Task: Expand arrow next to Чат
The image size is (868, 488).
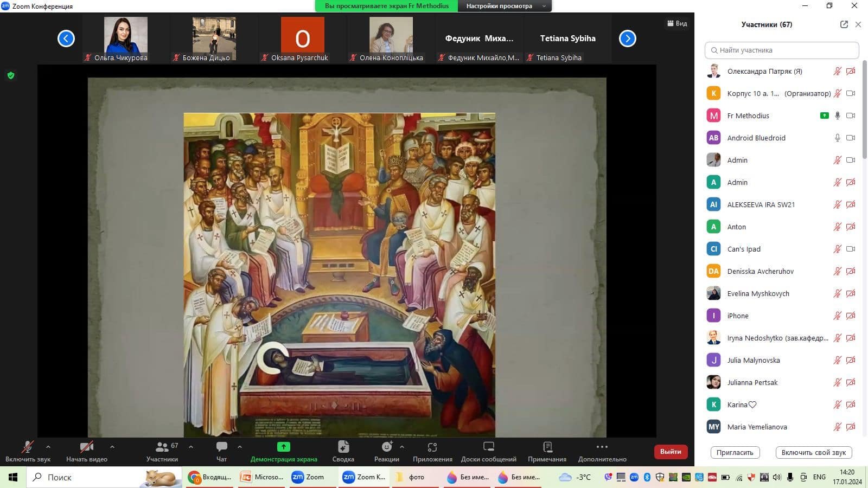Action: (240, 447)
